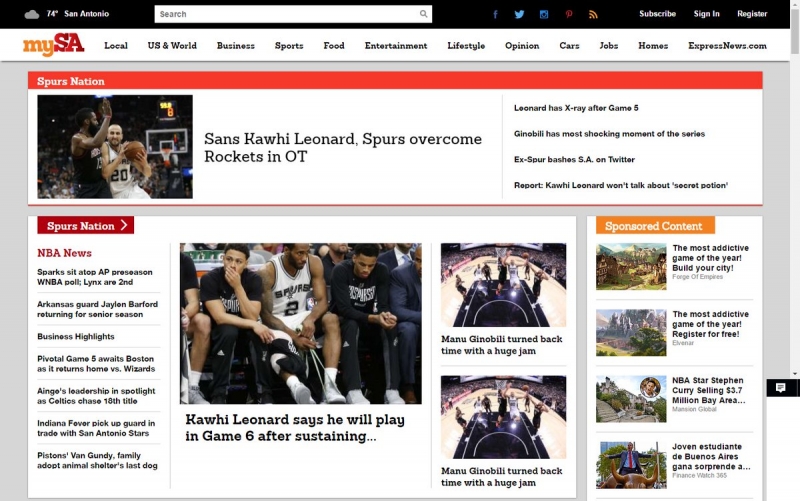Image resolution: width=800 pixels, height=501 pixels.
Task: Open Sparks sit atop AP preseason poll story
Action: (95, 277)
